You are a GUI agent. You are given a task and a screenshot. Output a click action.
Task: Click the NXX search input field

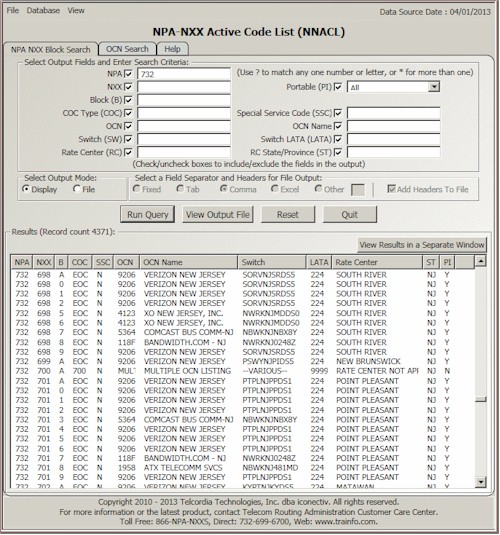click(x=184, y=87)
